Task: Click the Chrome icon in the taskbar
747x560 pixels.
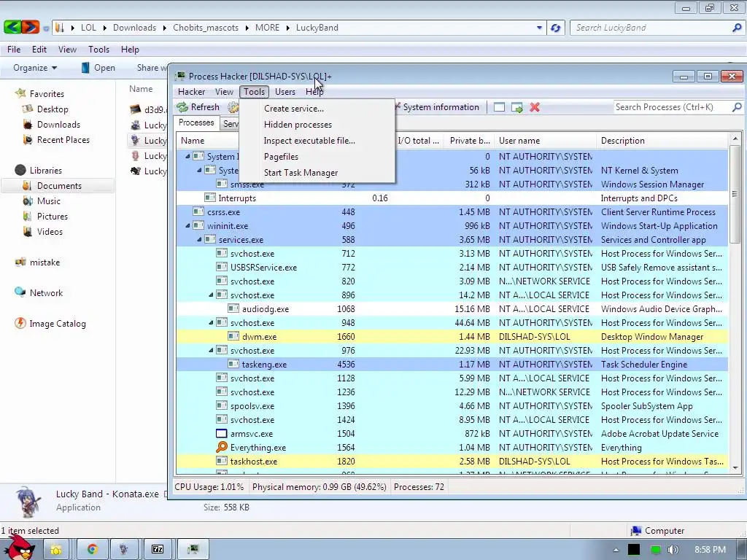Action: click(93, 549)
